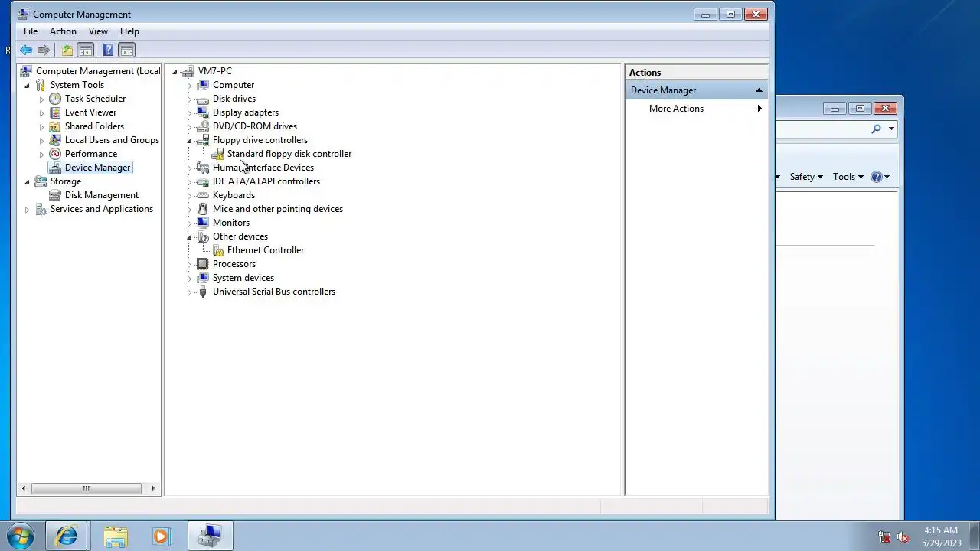Expand the Disk drives node
This screenshot has height=551, width=980.
pyautogui.click(x=189, y=99)
